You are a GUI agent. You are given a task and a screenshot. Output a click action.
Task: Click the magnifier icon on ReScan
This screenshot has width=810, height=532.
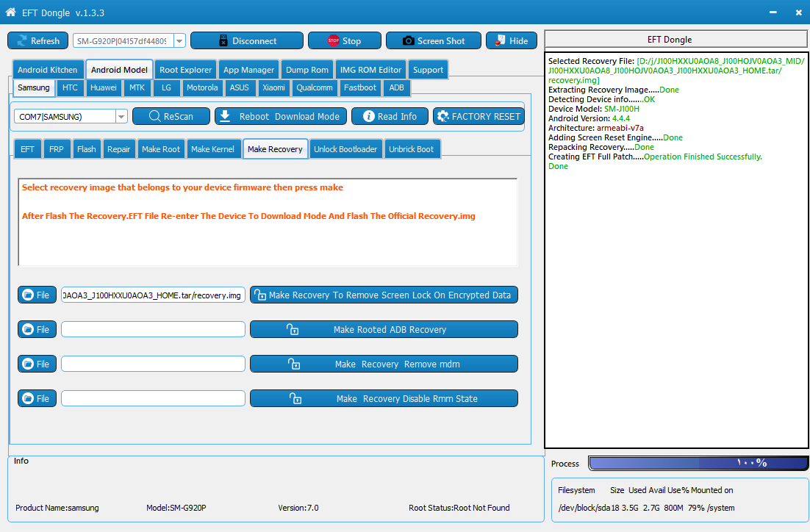(154, 116)
